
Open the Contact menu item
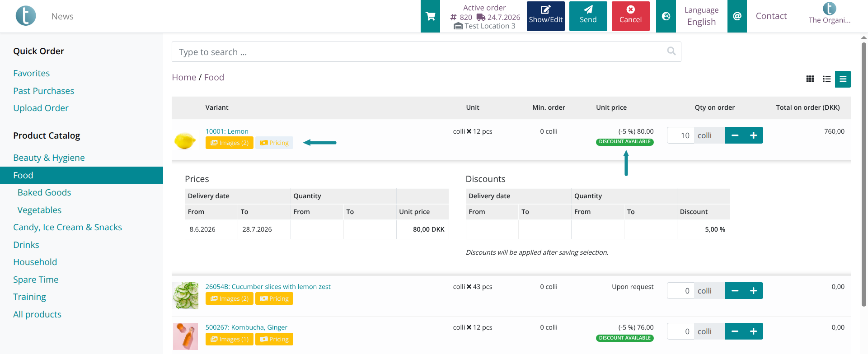771,16
